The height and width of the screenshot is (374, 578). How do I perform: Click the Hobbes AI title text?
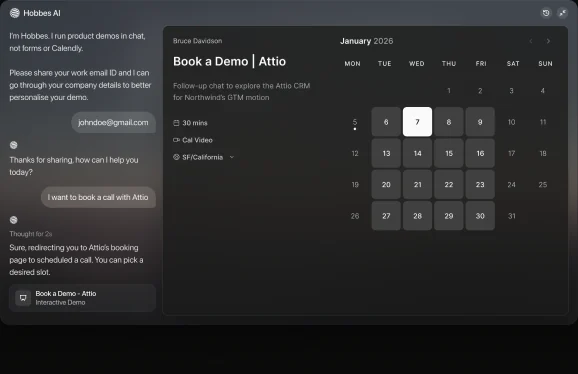pos(42,13)
